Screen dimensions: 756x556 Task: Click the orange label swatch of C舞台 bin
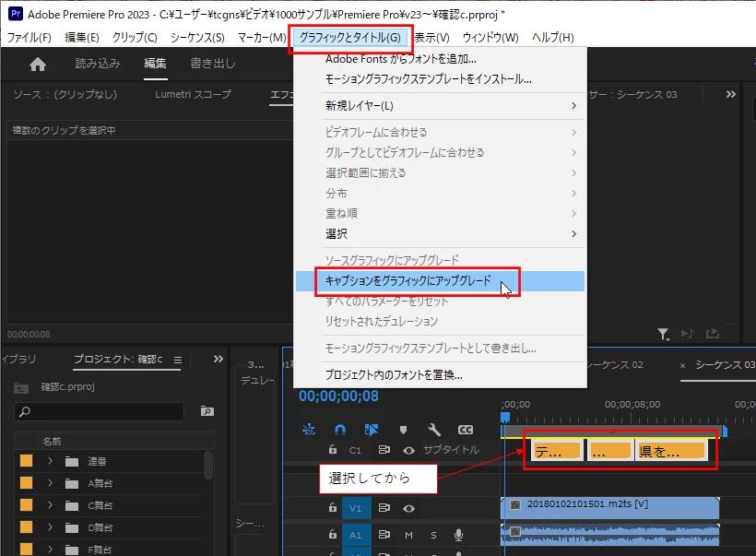[26, 505]
